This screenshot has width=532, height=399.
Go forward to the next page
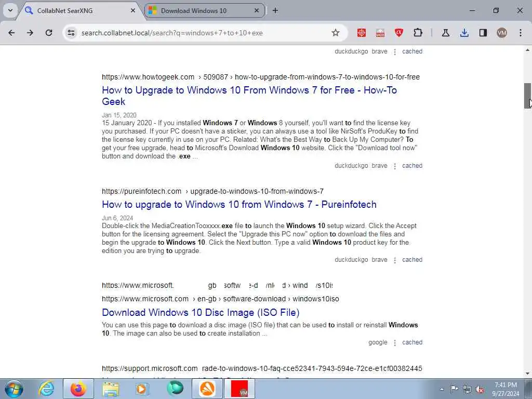pos(30,33)
